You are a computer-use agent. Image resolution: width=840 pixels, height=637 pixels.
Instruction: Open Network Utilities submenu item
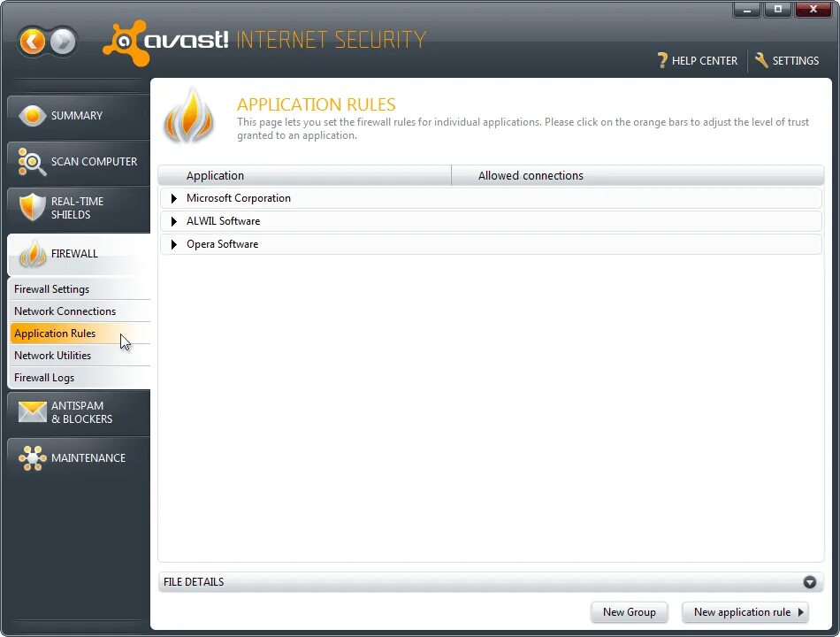(x=80, y=356)
